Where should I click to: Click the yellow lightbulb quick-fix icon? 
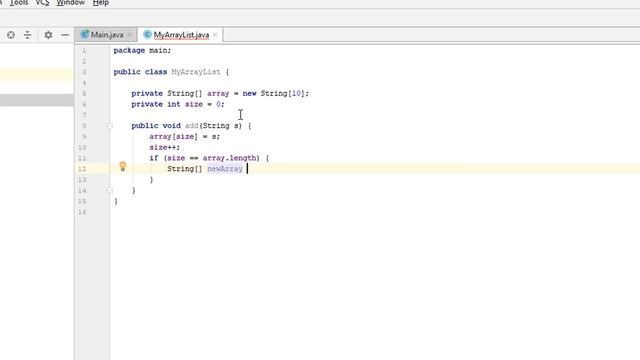pyautogui.click(x=123, y=167)
